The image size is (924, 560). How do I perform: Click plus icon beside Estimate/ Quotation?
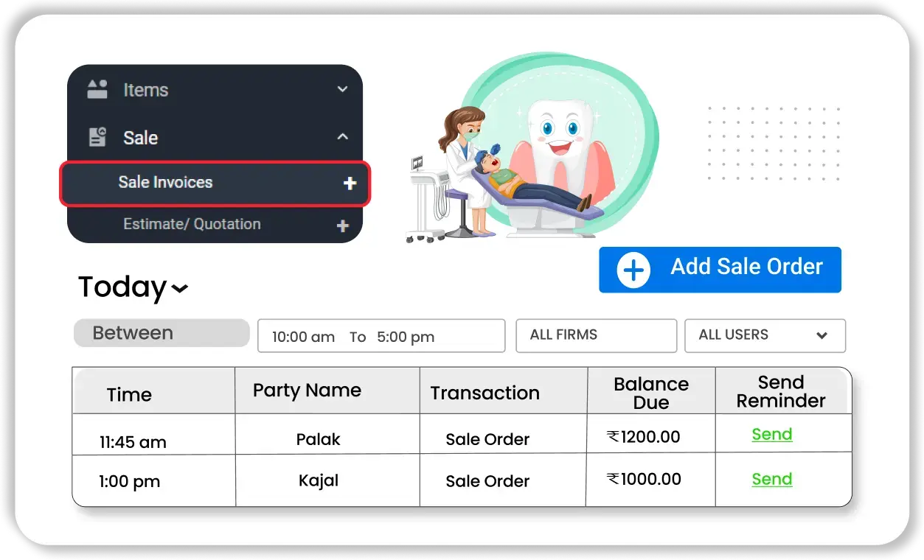click(342, 226)
